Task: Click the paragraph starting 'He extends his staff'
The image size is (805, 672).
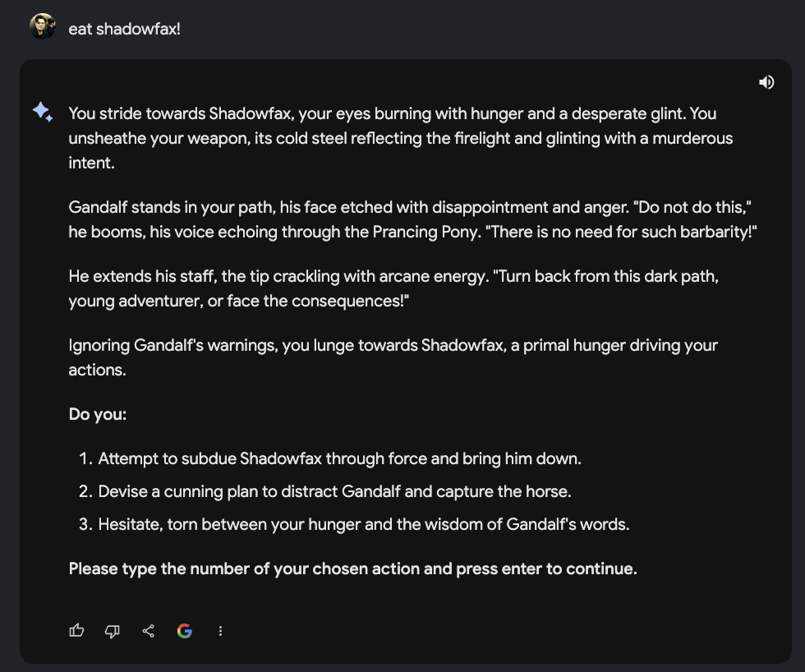Action: coord(393,288)
